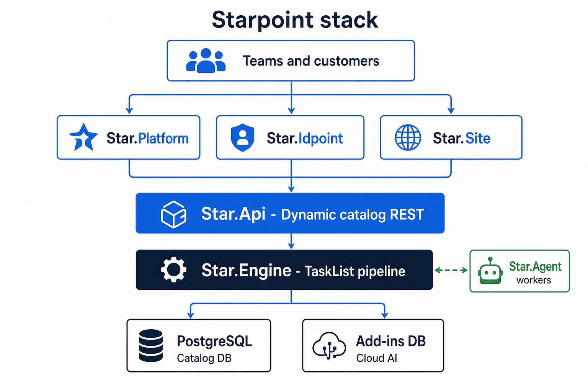This screenshot has width=588, height=392.
Task: Click the Star.Site globe icon
Action: pyautogui.click(x=408, y=137)
